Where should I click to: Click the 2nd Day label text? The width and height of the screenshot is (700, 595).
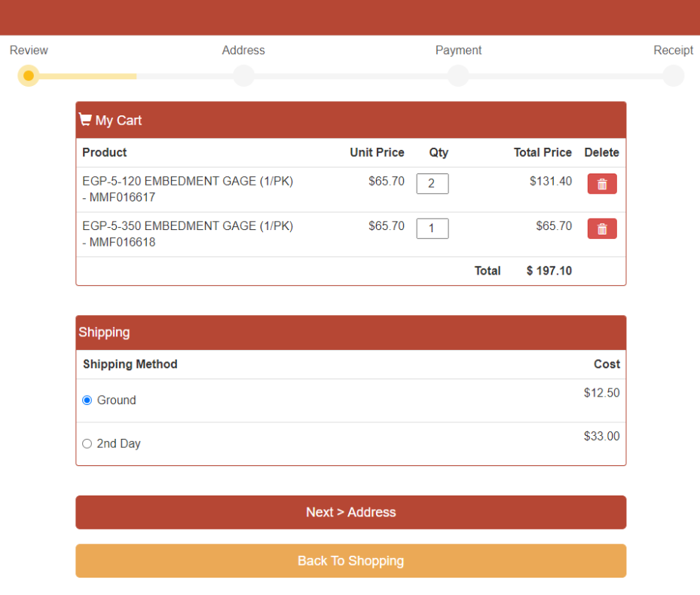point(119,443)
